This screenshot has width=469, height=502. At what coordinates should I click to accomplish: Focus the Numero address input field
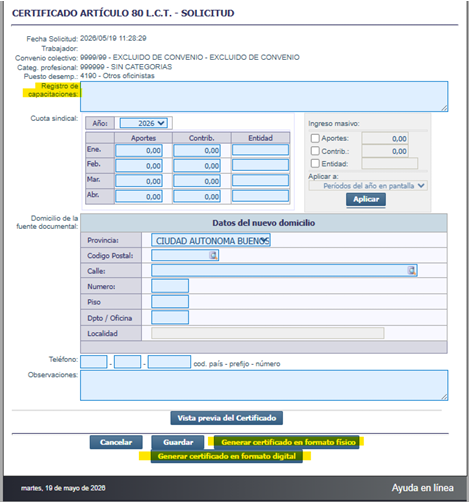point(170,286)
